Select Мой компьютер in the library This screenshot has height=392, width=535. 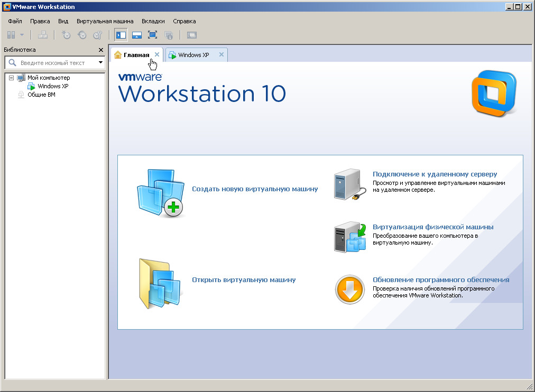(x=49, y=78)
